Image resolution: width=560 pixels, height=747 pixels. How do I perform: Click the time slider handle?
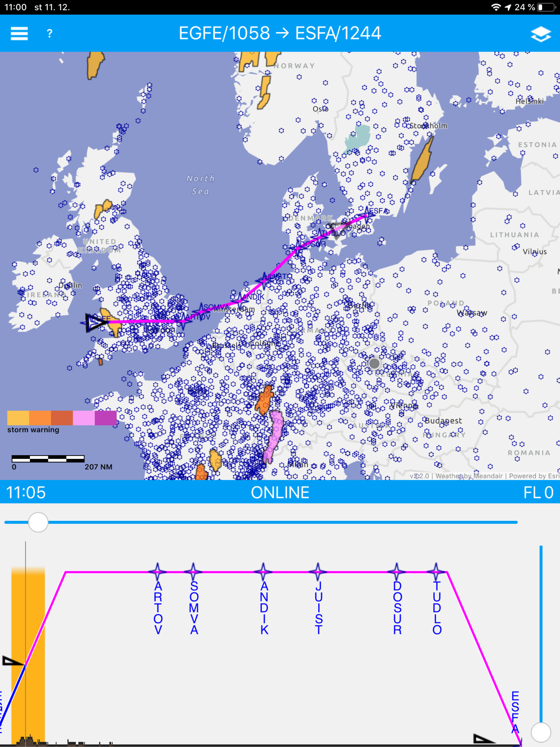38,522
